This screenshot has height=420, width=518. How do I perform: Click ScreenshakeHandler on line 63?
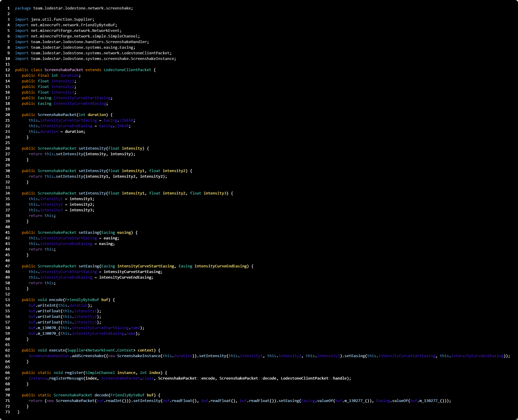tap(49, 356)
